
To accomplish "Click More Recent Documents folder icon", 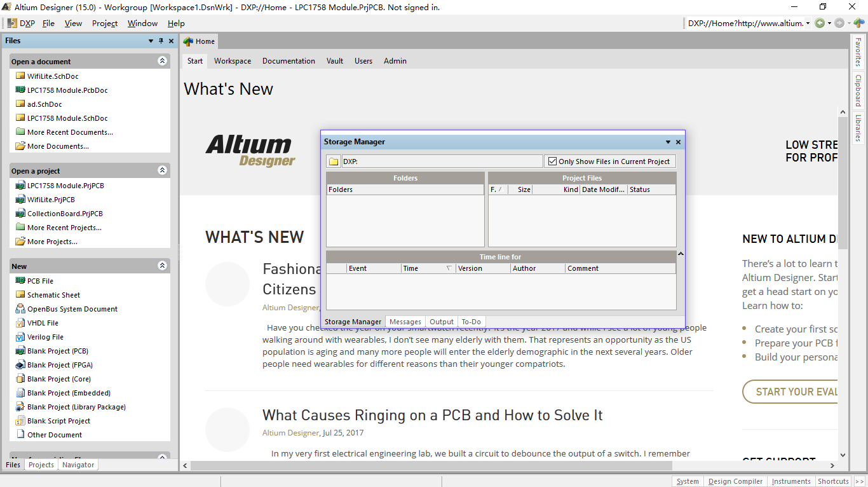I will click(x=20, y=132).
